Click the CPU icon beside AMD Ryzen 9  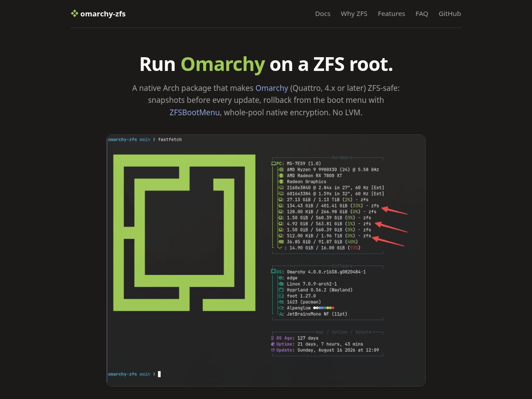[x=281, y=169]
